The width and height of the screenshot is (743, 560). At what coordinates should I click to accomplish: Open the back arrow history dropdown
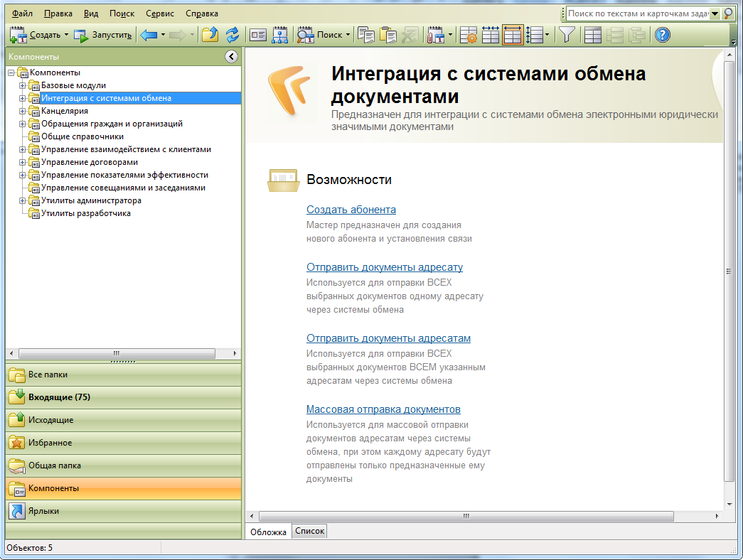coord(163,35)
